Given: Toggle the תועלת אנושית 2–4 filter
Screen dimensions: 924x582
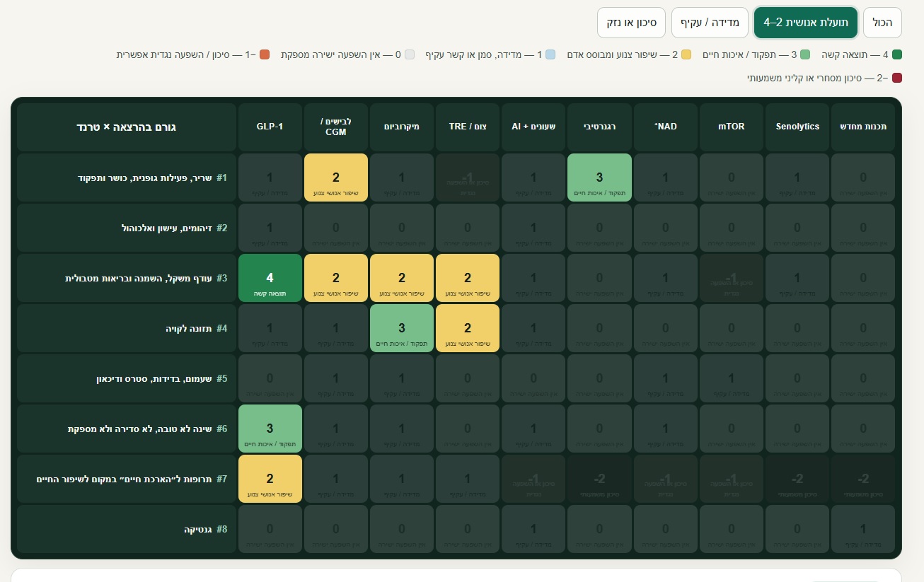Looking at the screenshot, I should click(x=806, y=23).
